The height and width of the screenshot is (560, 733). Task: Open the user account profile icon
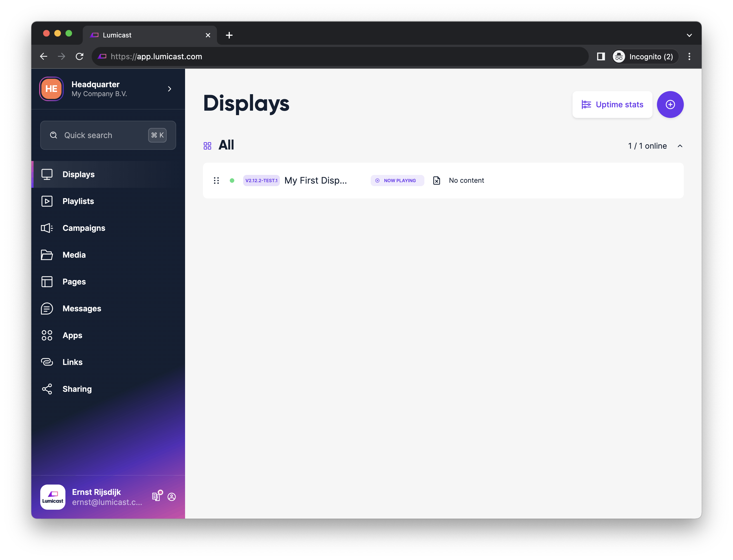(x=172, y=497)
